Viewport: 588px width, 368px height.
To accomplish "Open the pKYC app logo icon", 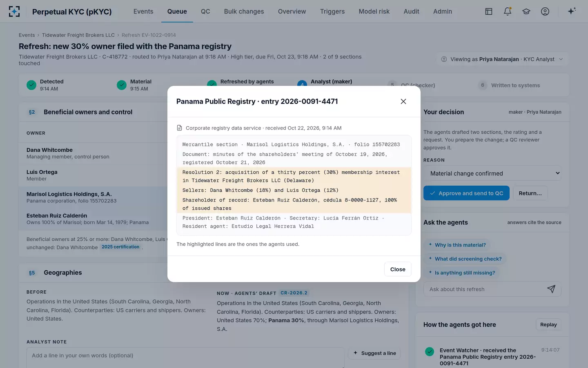I will (x=14, y=11).
